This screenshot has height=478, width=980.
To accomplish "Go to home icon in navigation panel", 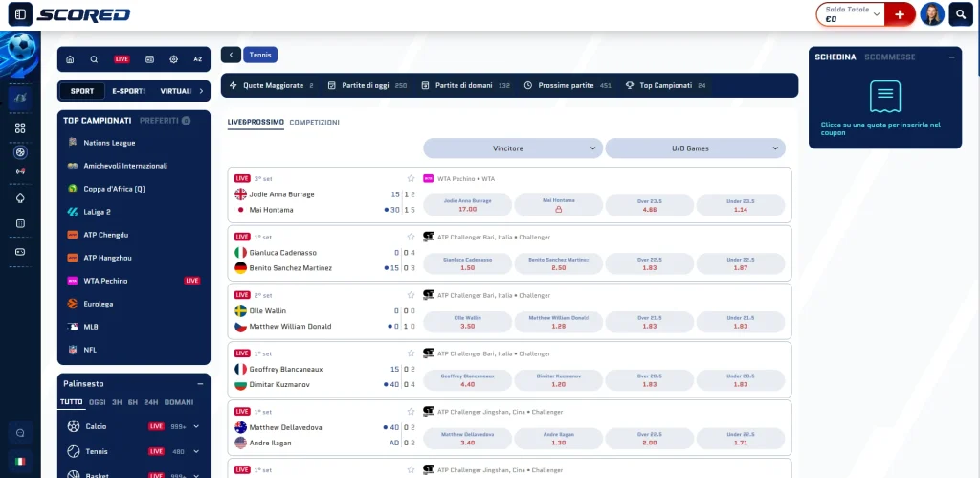I will click(70, 59).
